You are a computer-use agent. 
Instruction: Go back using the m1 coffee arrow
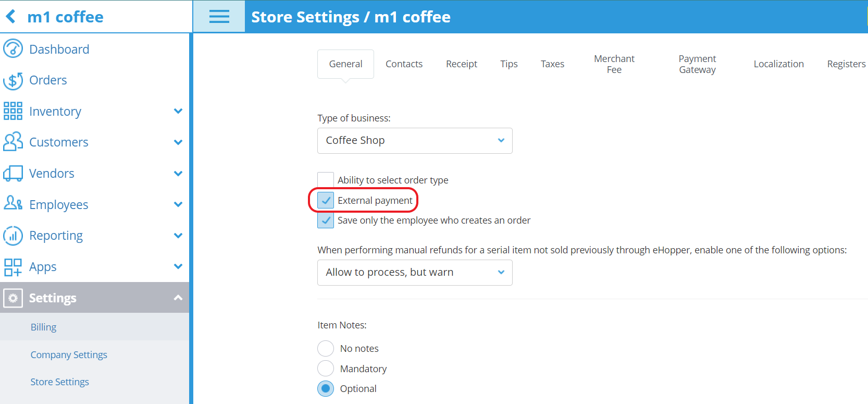(x=11, y=17)
